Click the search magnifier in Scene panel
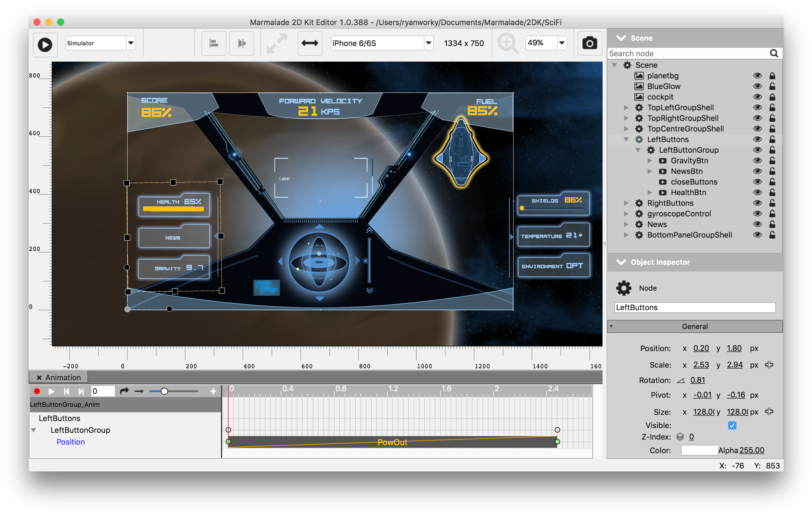 [774, 53]
